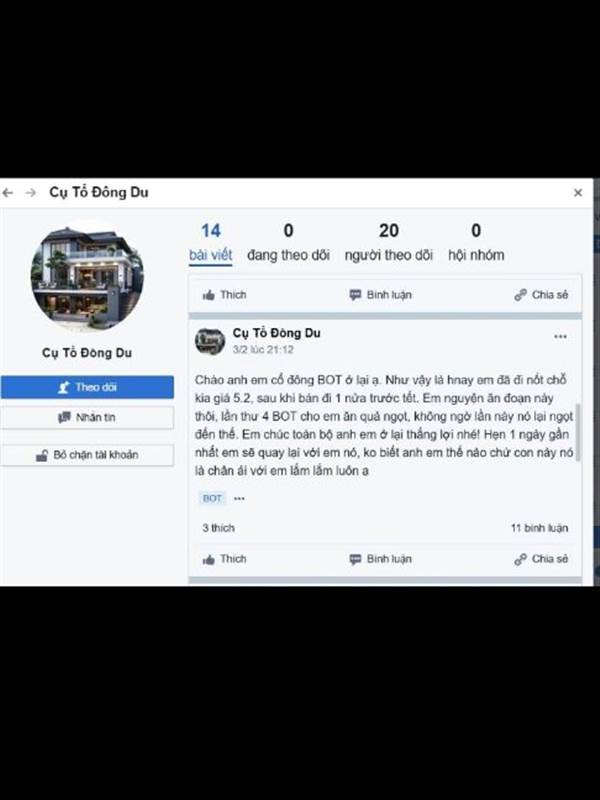View the 20 người theo dõi tab
600x800 pixels.
click(x=389, y=242)
